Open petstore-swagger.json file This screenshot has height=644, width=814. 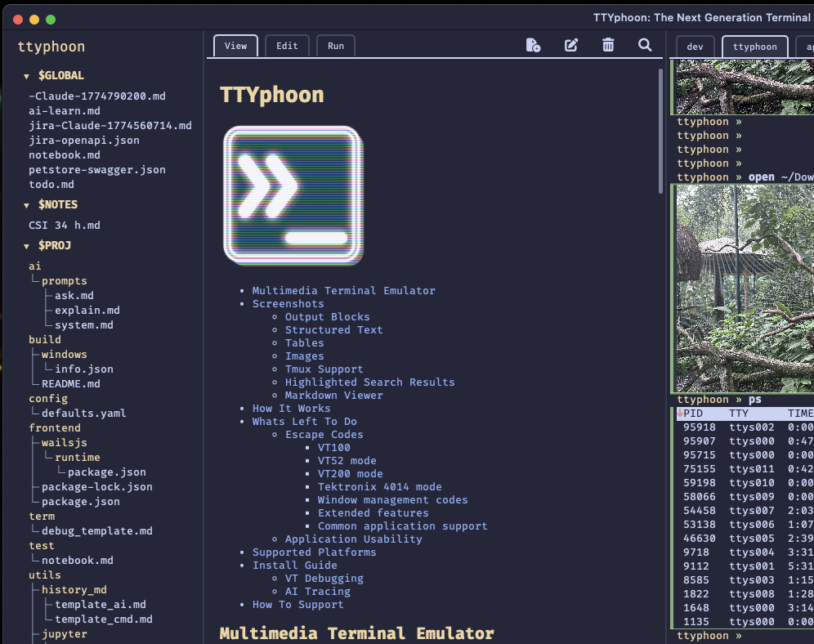coord(97,170)
